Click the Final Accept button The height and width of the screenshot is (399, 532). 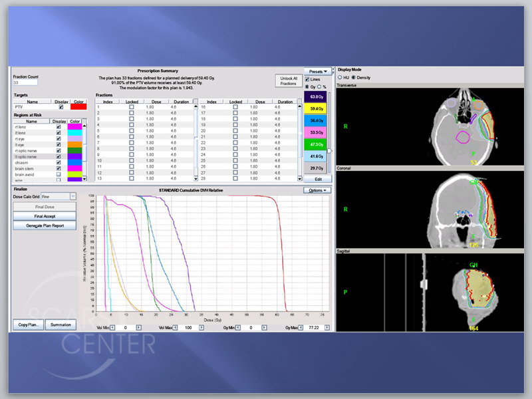45,216
